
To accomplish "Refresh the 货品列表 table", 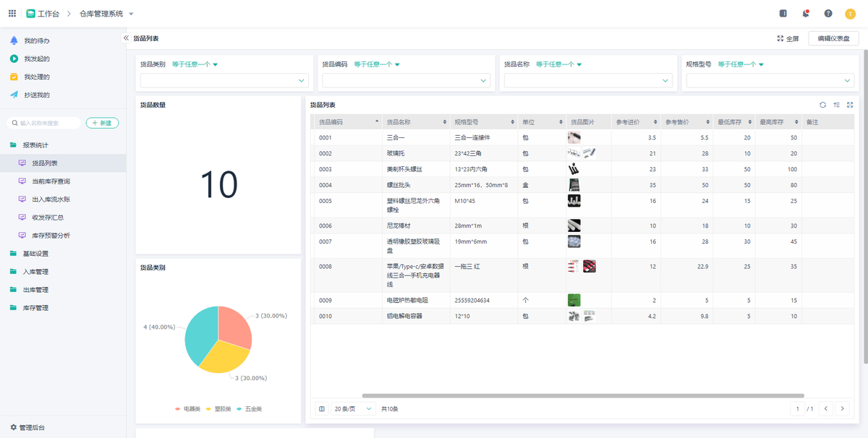I will pyautogui.click(x=822, y=105).
